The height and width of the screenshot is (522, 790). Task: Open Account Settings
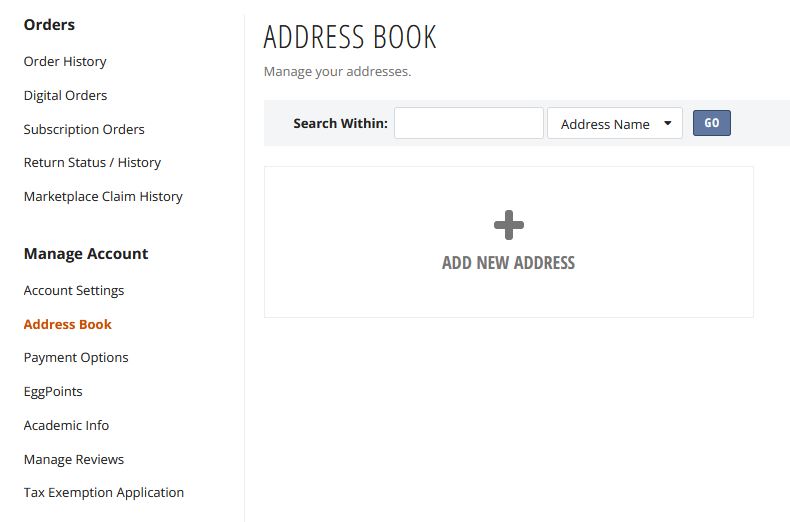[x=74, y=291]
